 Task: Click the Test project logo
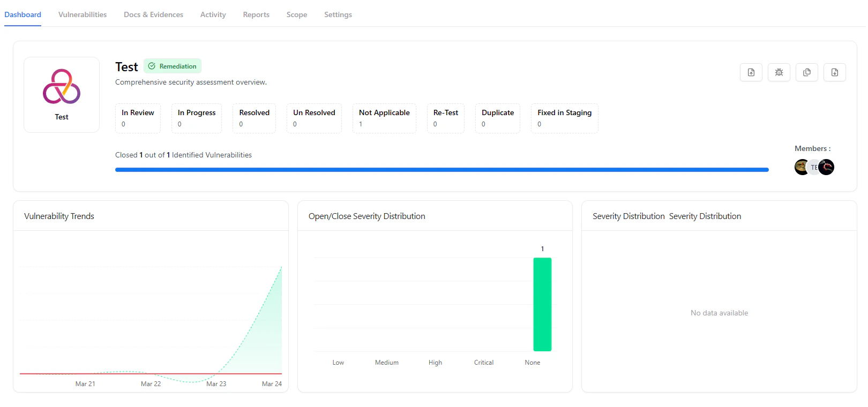click(62, 86)
